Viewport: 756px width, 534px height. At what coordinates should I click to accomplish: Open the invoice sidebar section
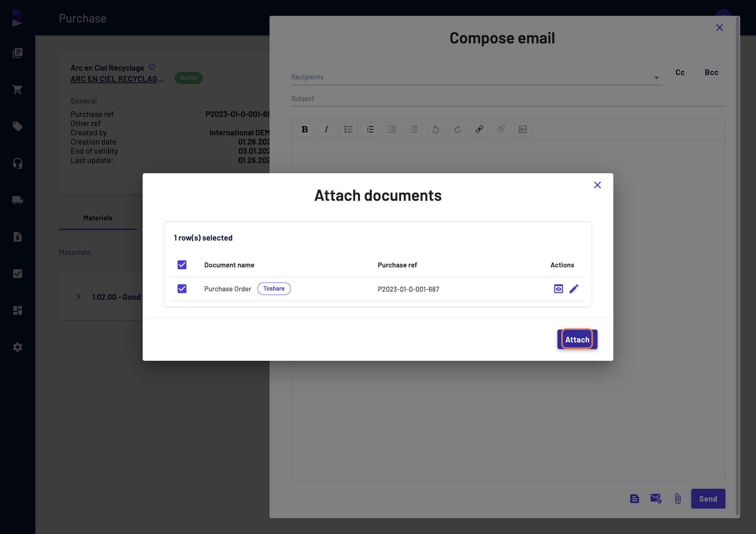click(x=17, y=237)
